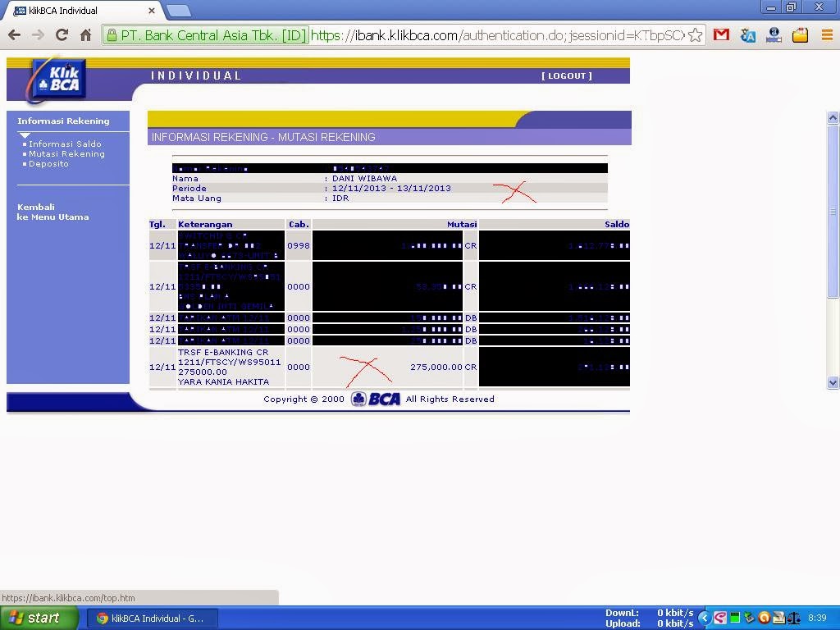Bookmark this page with the star icon
Screen dimensions: 840x630
click(x=695, y=35)
